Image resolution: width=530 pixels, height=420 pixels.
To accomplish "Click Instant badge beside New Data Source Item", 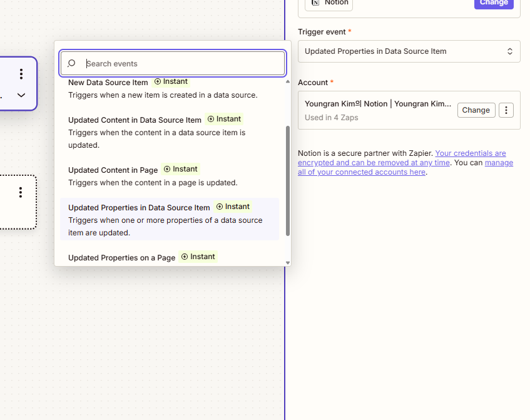I will click(x=171, y=81).
